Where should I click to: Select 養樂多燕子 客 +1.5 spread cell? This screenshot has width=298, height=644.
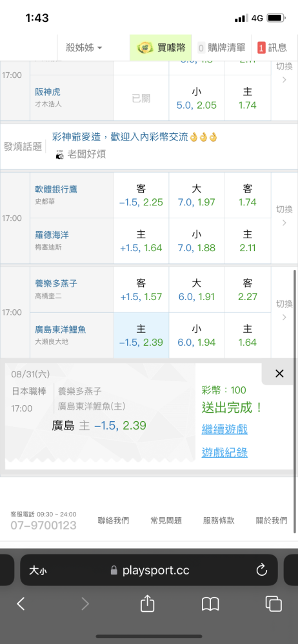coord(141,290)
